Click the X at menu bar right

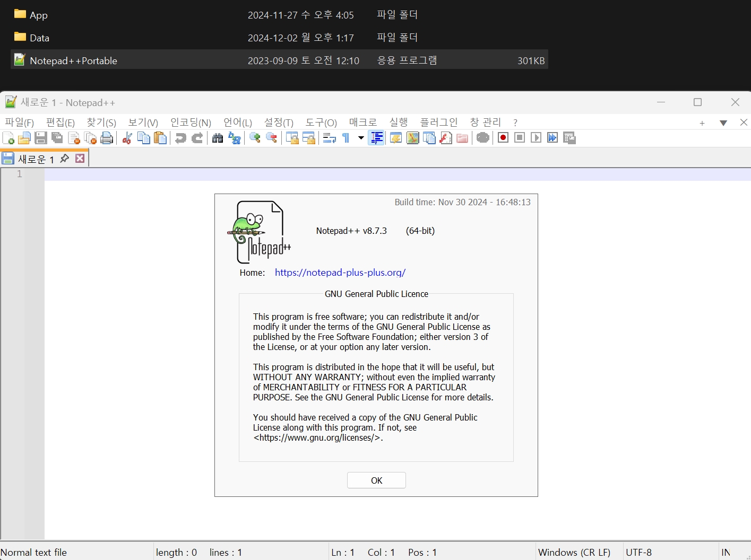744,122
